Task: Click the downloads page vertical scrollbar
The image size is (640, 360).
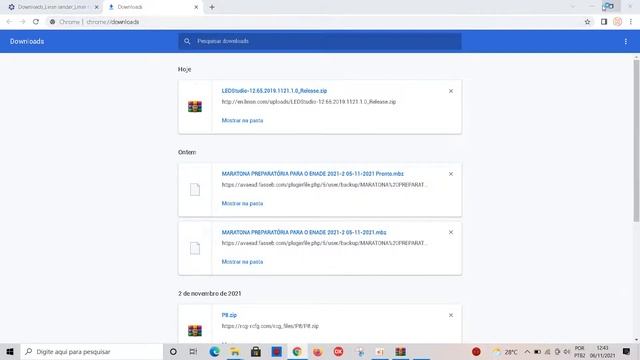Action: click(x=636, y=140)
